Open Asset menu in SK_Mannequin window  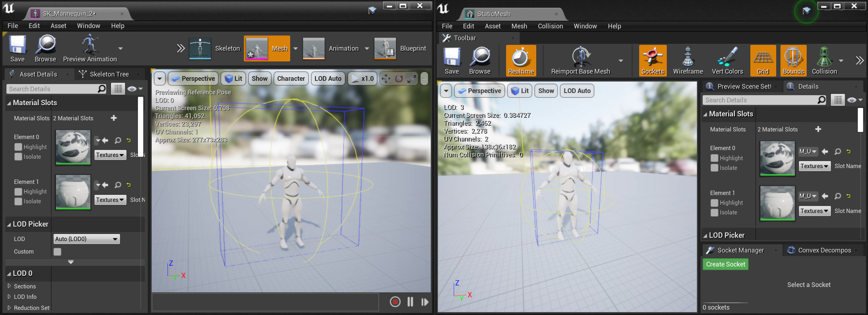pyautogui.click(x=58, y=26)
